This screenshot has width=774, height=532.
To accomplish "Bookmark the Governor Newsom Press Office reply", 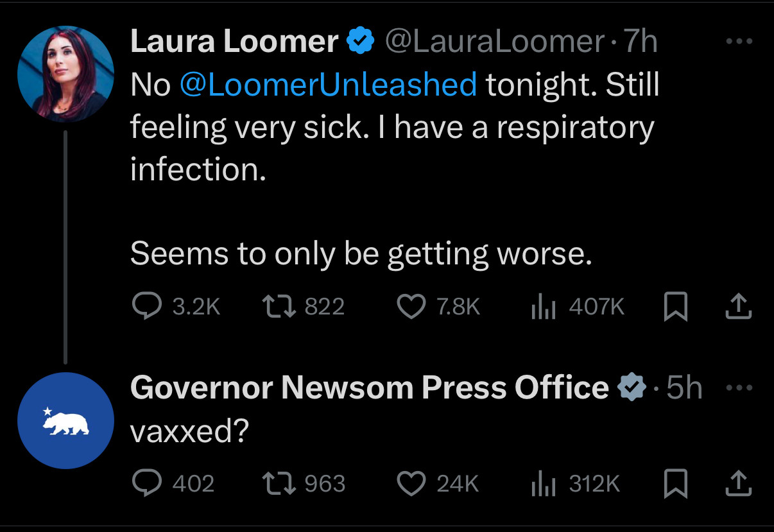I will (676, 484).
